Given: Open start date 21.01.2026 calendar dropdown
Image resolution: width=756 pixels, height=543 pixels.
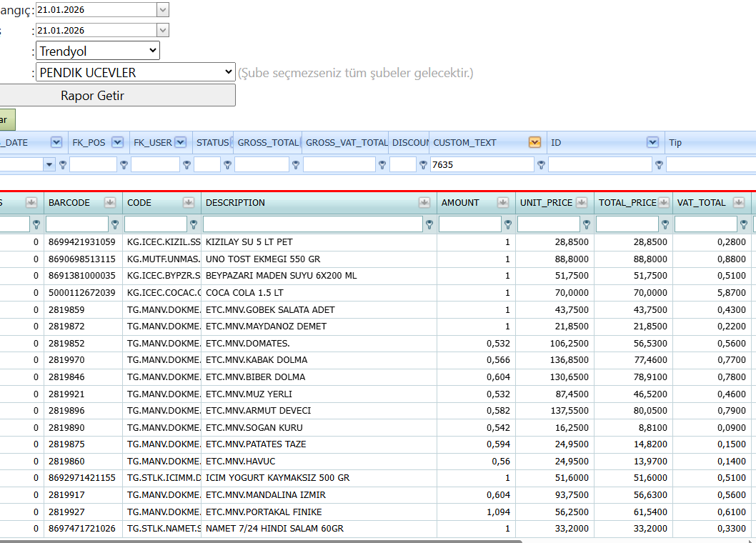Looking at the screenshot, I should point(163,9).
